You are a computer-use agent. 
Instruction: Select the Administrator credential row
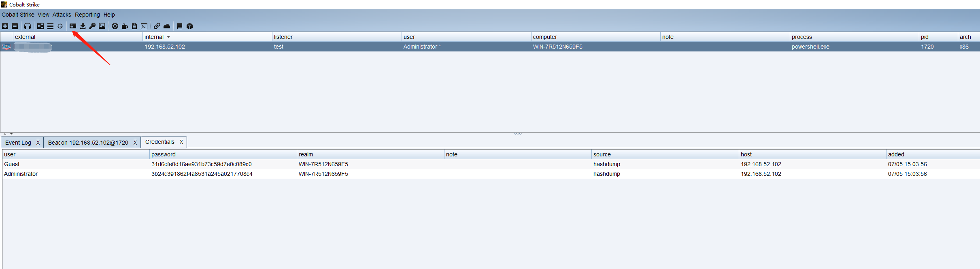coord(491,174)
